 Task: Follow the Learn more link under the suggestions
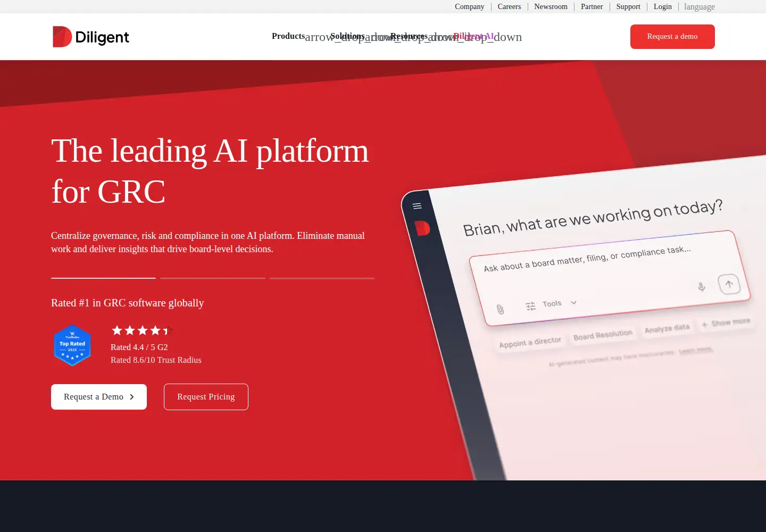pos(695,350)
